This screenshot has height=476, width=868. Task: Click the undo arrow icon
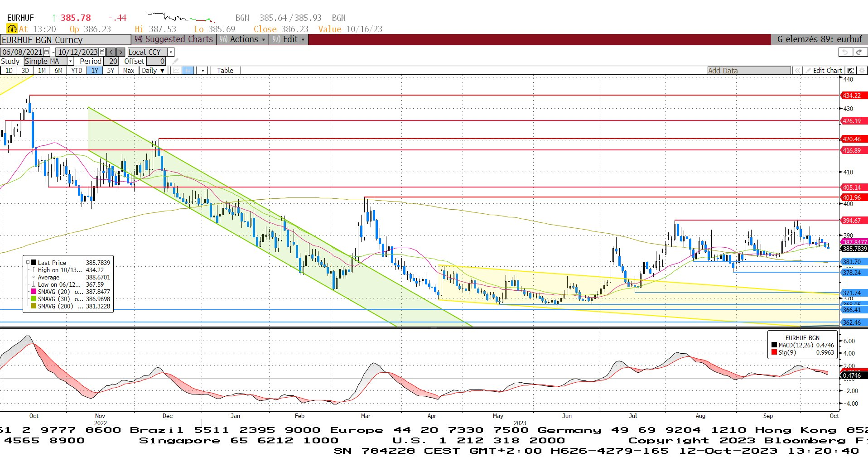pos(845,52)
